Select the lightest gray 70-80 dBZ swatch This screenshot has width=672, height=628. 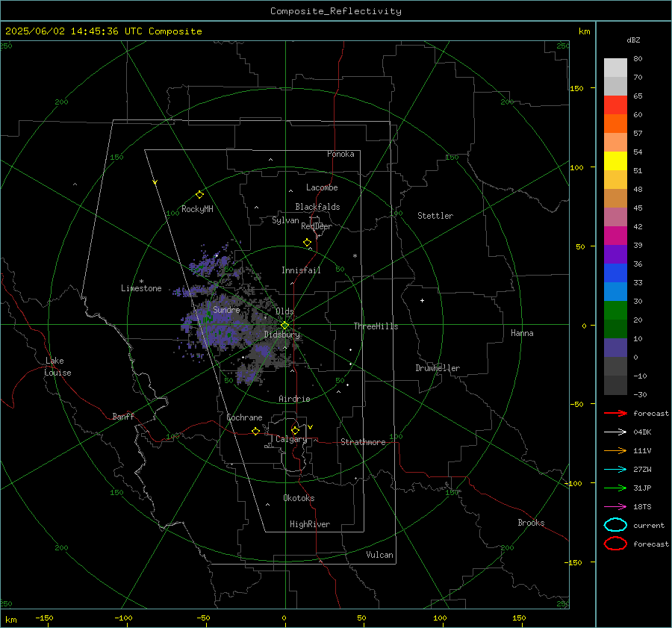(615, 68)
